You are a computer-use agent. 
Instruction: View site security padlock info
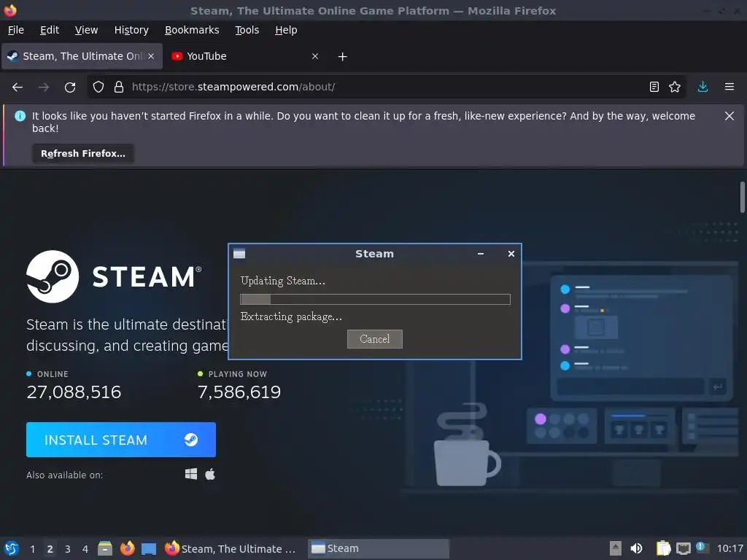(x=119, y=87)
